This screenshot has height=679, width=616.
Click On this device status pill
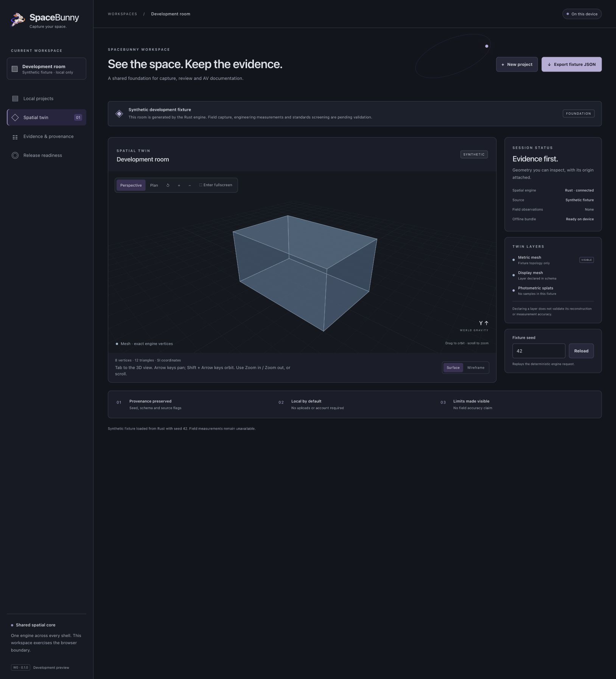582,14
